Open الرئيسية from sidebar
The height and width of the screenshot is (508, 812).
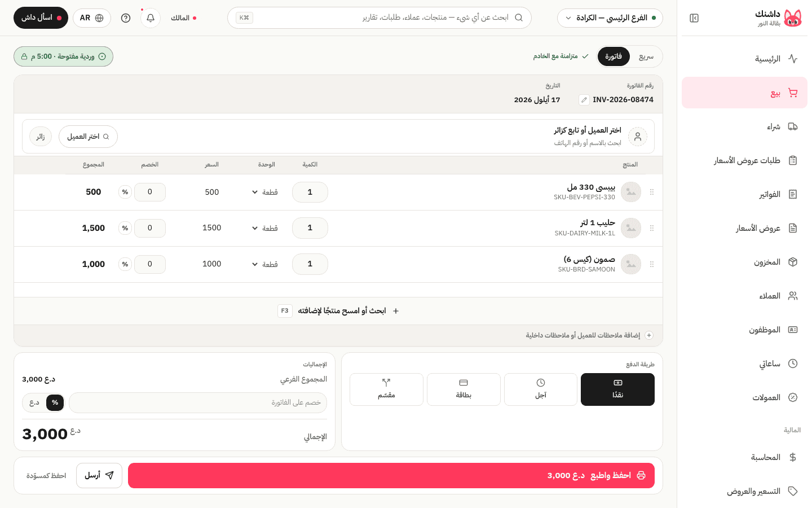(x=744, y=59)
